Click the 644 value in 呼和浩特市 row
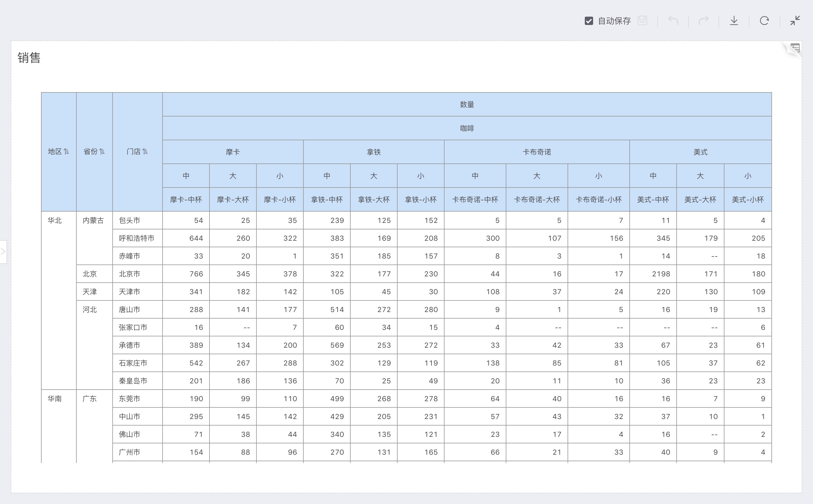 pyautogui.click(x=196, y=238)
